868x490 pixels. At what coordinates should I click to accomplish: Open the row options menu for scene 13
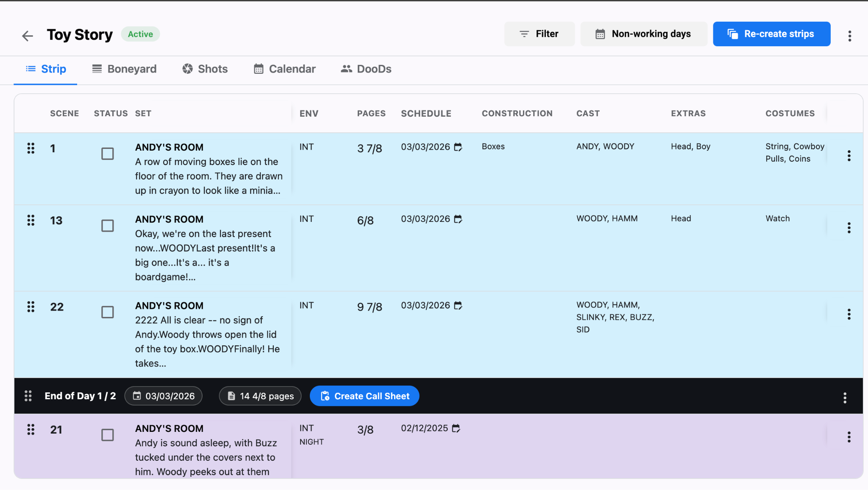pos(849,228)
